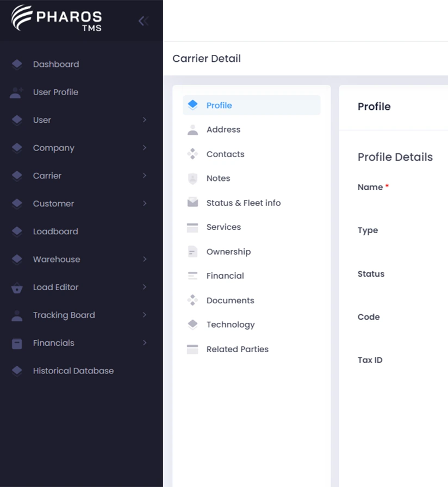Viewport: 448px width, 487px height.
Task: Click the Tracking Board person icon
Action: (x=17, y=315)
